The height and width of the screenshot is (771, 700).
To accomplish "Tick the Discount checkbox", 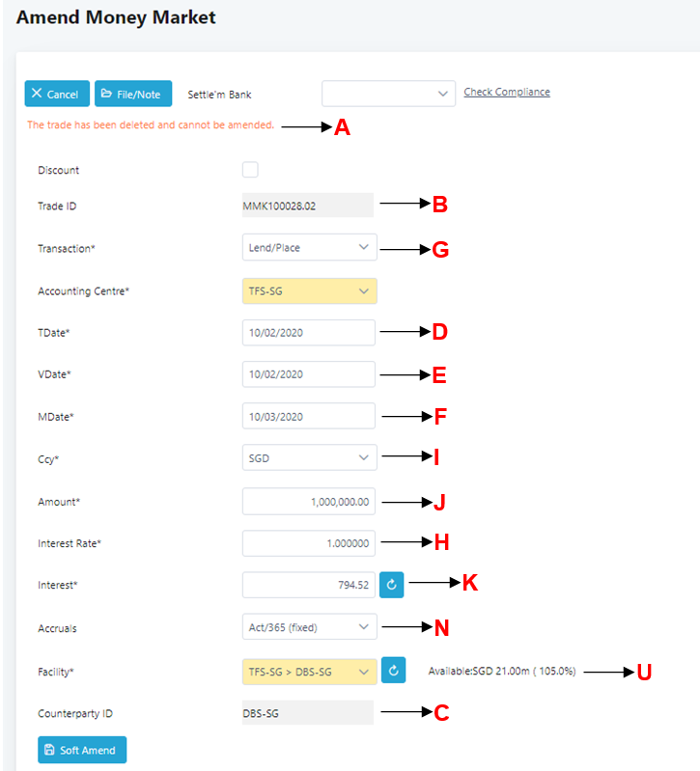I will click(x=250, y=170).
